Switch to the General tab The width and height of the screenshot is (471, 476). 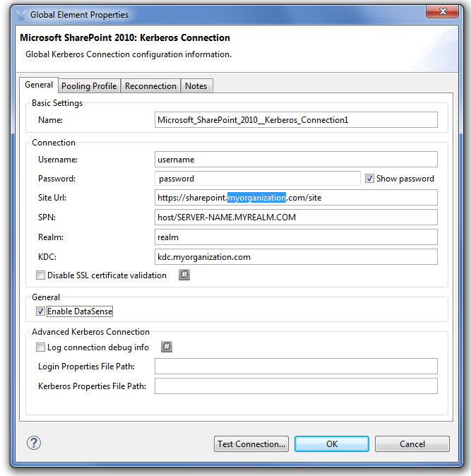pos(39,85)
